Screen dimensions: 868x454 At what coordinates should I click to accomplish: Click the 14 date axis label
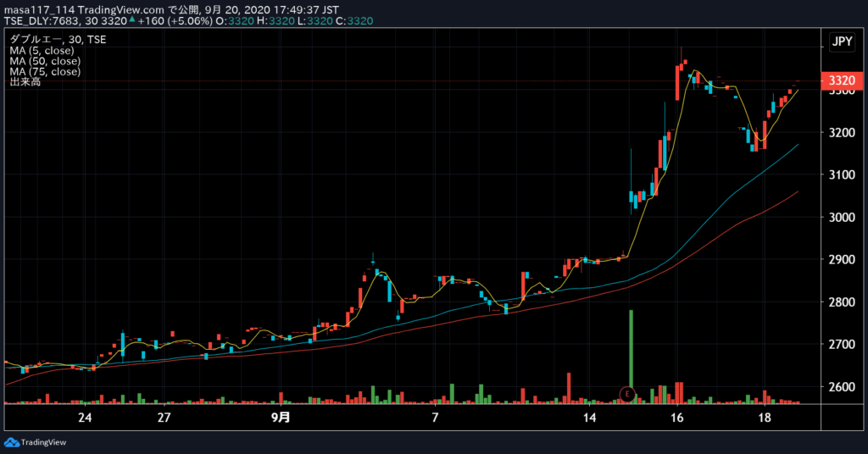[x=590, y=418]
